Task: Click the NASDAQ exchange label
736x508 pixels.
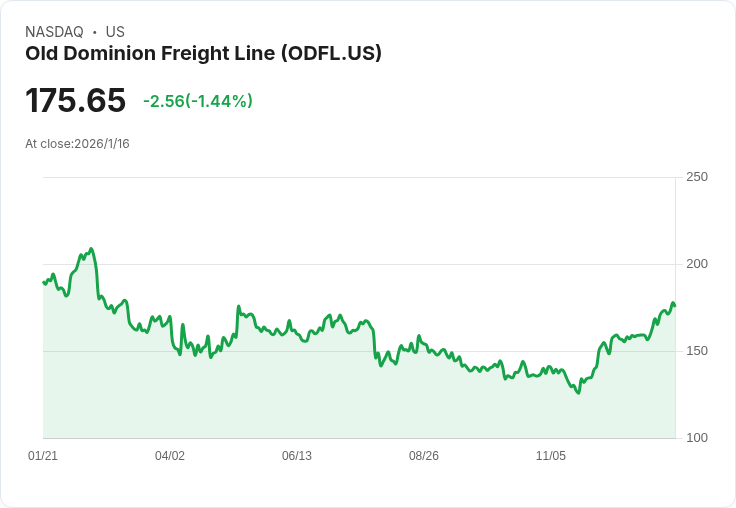Action: 54,32
